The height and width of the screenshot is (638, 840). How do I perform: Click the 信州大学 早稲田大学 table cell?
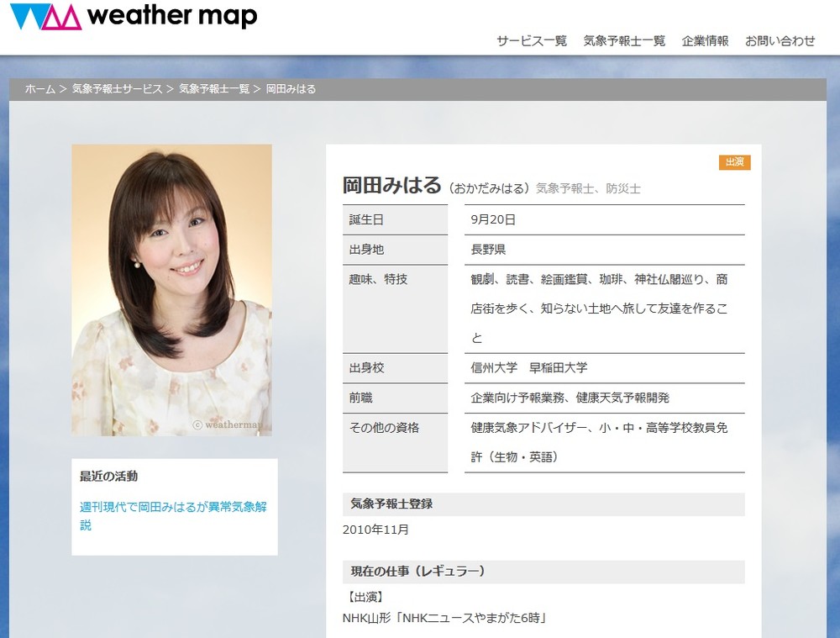point(529,368)
